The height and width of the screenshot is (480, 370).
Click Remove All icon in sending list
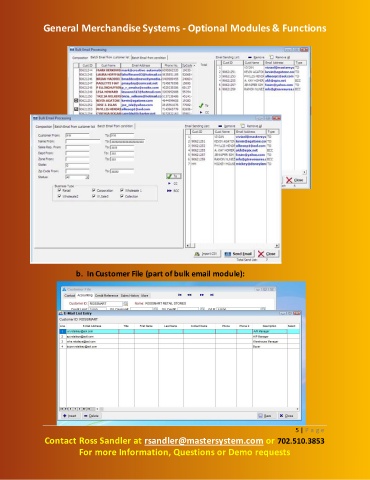(243, 126)
